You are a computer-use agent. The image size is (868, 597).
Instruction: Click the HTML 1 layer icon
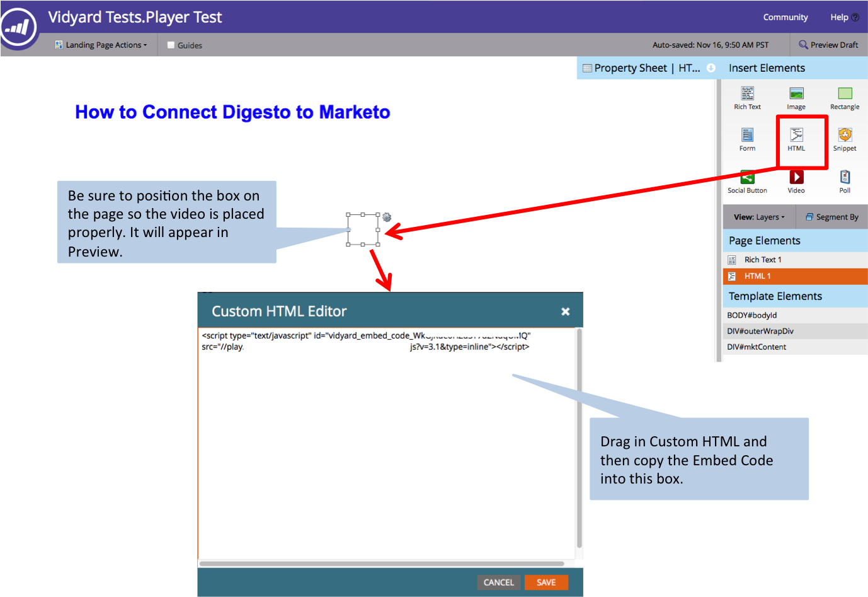[732, 276]
